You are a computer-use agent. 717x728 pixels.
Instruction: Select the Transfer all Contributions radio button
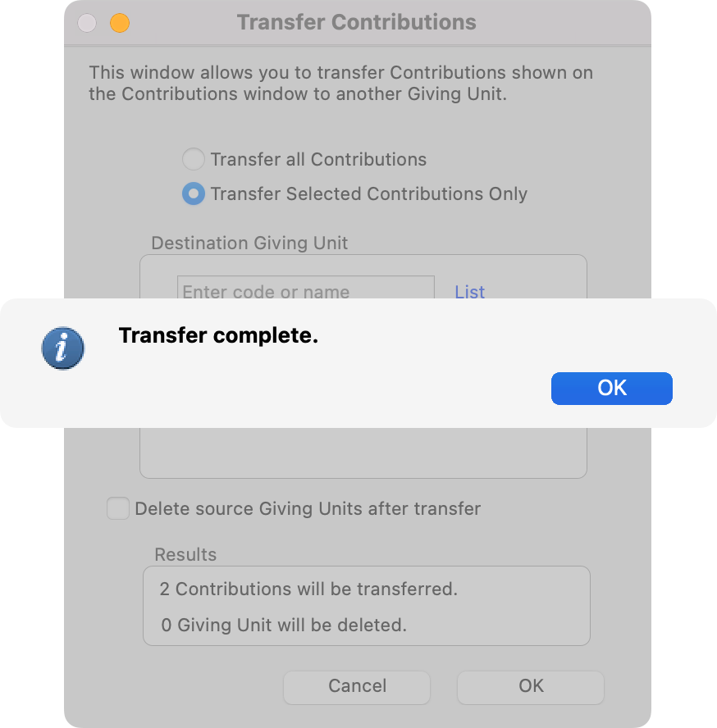click(x=193, y=160)
